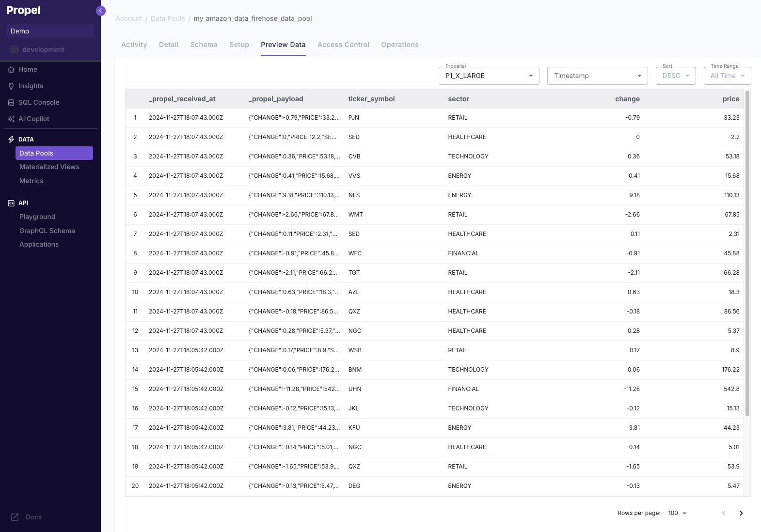
Task: Open Metrics in the sidebar
Action: 32,181
